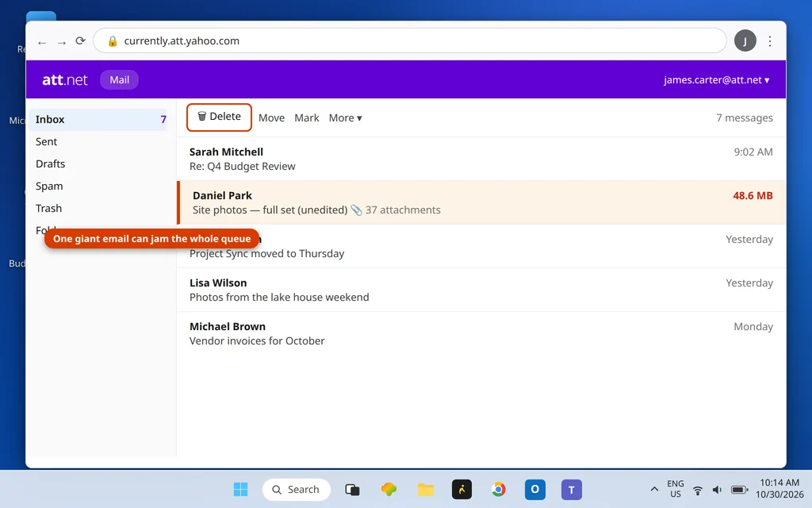Image resolution: width=812 pixels, height=508 pixels.
Task: Show hidden system tray icons chevron
Action: click(654, 489)
